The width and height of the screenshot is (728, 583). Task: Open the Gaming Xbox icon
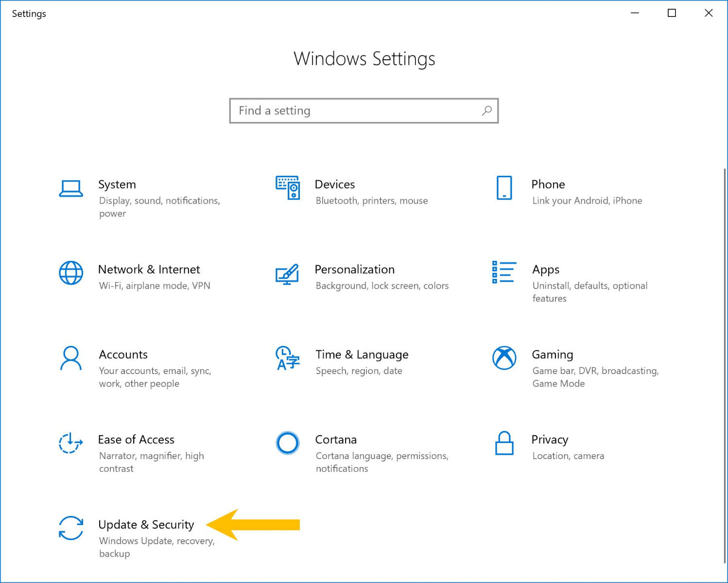pos(504,358)
